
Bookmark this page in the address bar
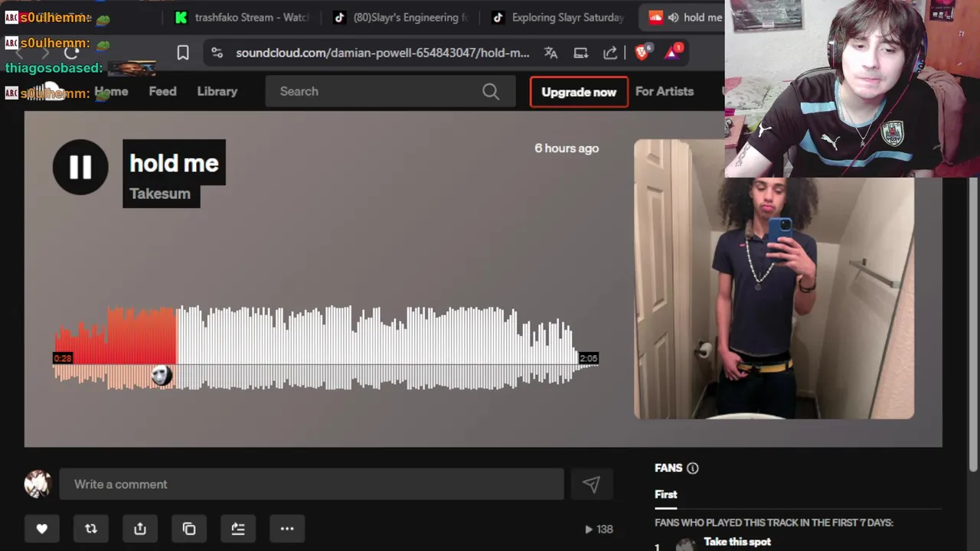click(183, 53)
